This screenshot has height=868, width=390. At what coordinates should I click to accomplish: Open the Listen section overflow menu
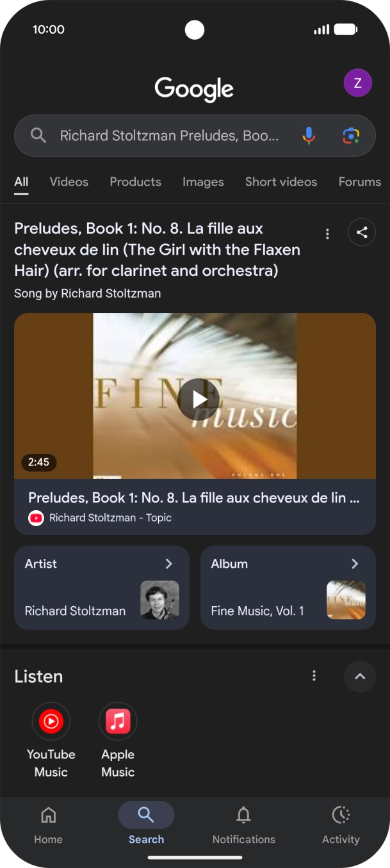click(314, 675)
